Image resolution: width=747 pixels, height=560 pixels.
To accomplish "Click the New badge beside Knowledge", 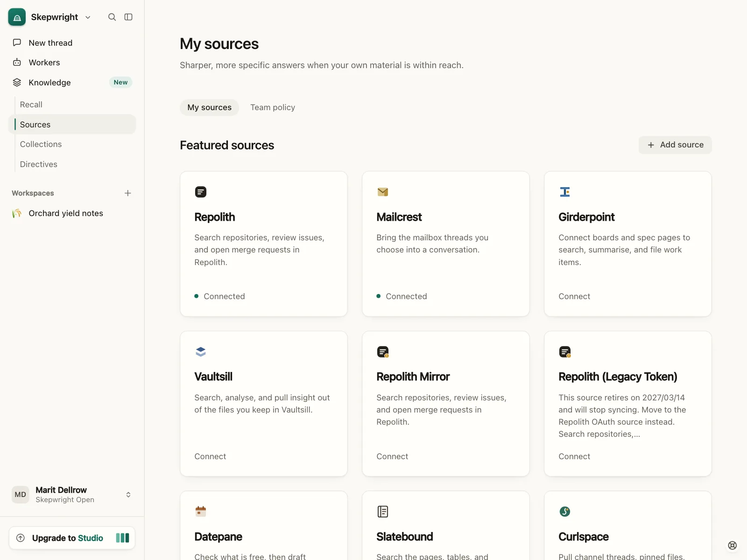I will 120,82.
